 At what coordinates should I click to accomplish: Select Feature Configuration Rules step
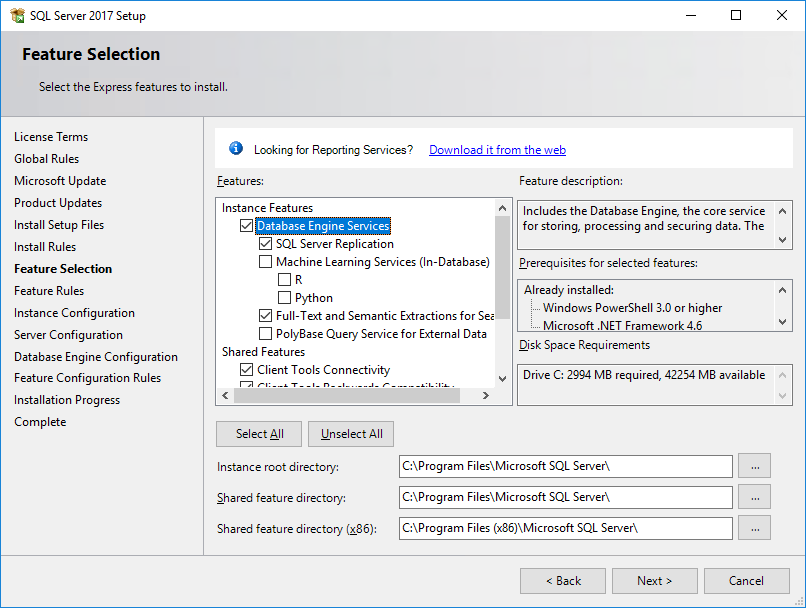click(x=87, y=378)
